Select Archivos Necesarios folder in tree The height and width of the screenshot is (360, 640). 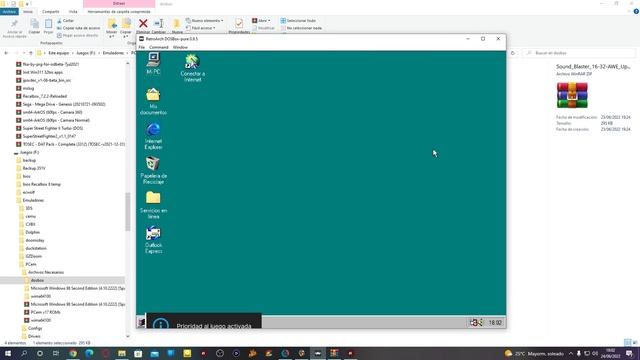pyautogui.click(x=45, y=272)
